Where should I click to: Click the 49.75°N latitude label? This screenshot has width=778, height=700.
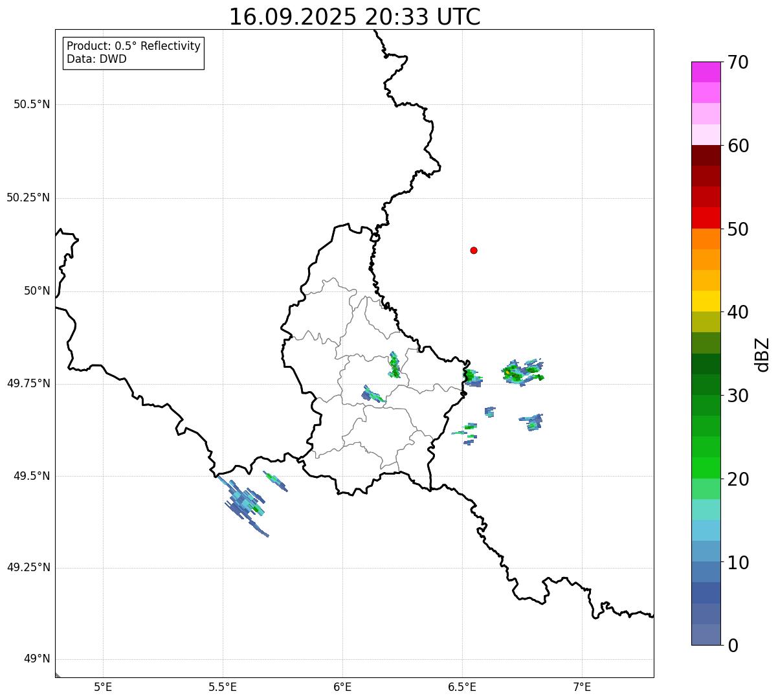(28, 383)
